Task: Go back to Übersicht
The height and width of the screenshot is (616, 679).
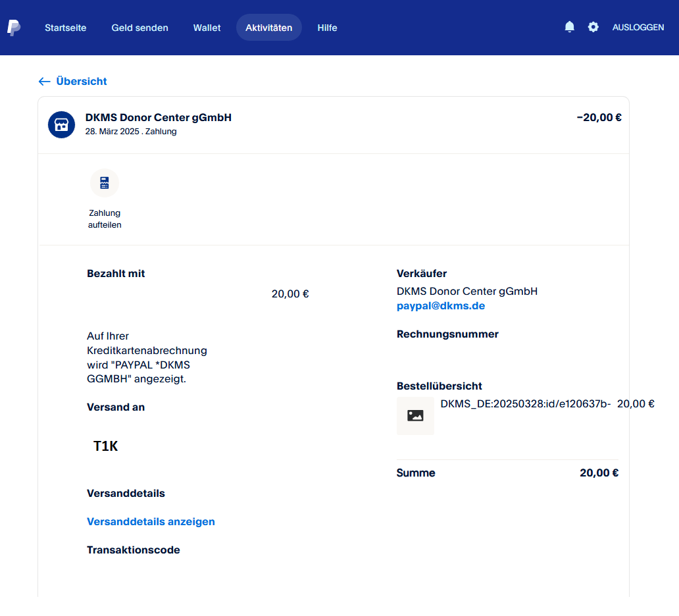Action: pyautogui.click(x=73, y=82)
